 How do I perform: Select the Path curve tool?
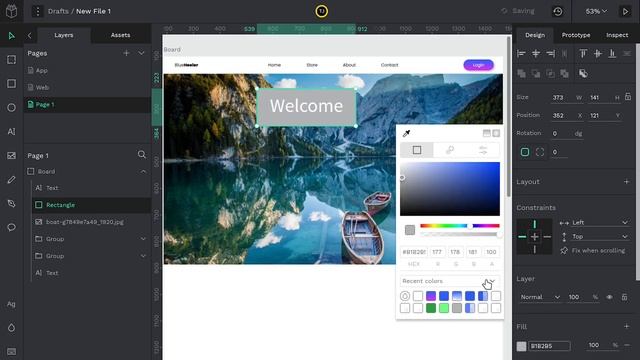[x=11, y=203]
